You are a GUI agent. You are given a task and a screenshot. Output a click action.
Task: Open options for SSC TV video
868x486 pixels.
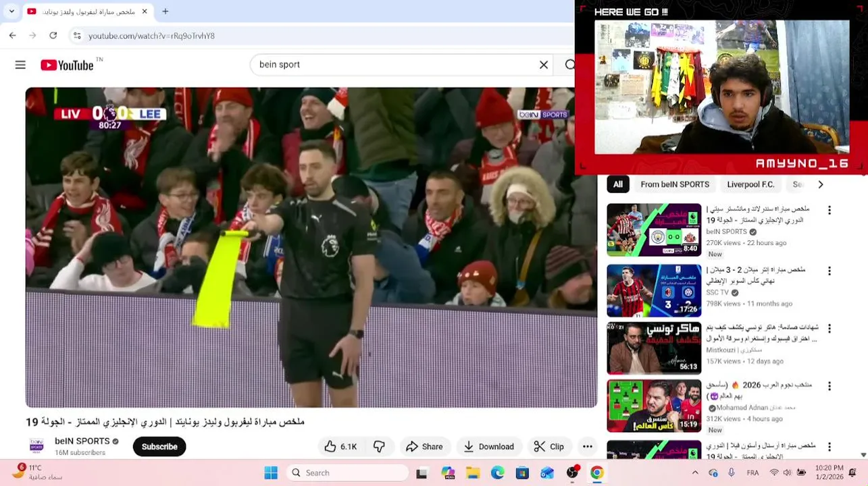829,271
